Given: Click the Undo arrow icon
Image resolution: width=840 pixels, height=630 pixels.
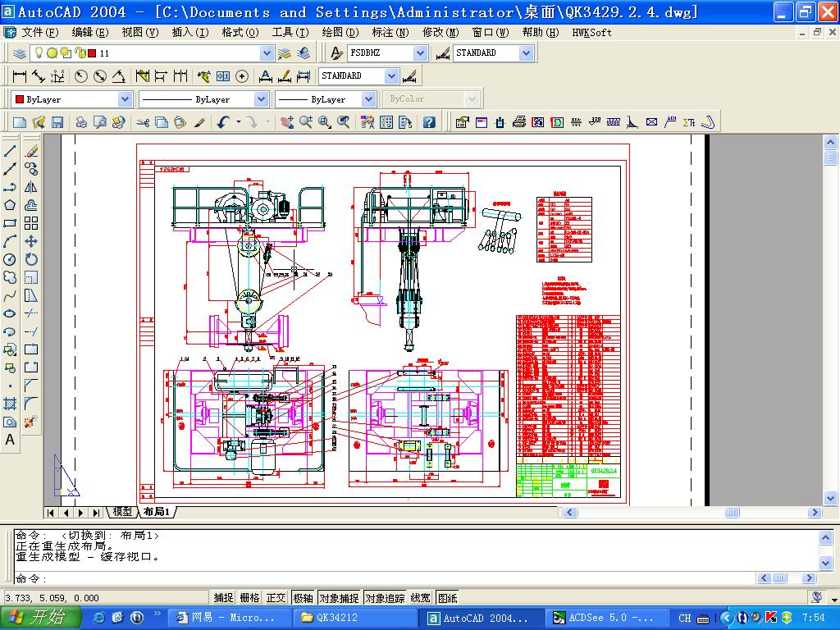Looking at the screenshot, I should click(223, 122).
